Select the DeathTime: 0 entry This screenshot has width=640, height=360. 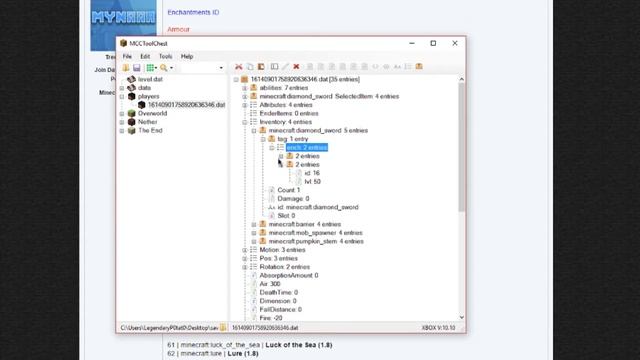(x=279, y=293)
